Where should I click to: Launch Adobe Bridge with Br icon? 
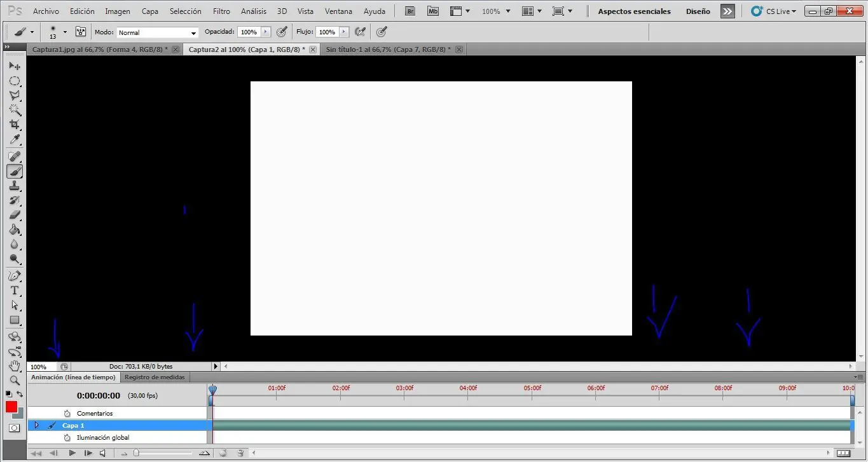click(x=411, y=11)
